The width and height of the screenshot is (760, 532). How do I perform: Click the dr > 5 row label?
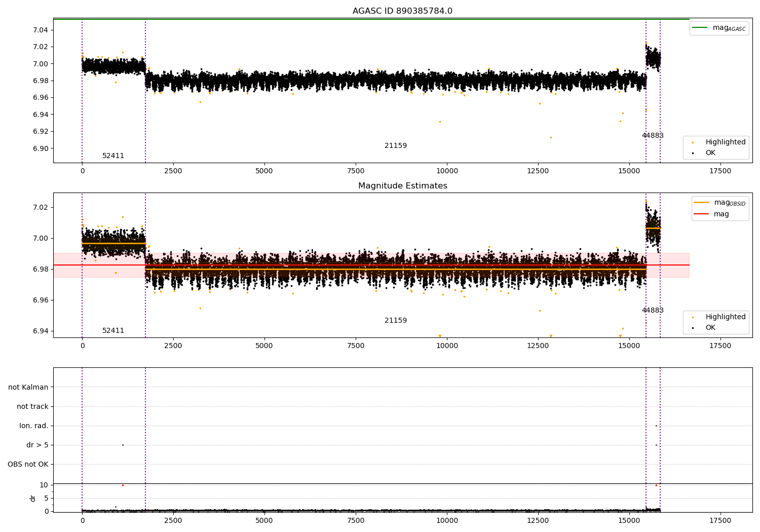pyautogui.click(x=37, y=445)
